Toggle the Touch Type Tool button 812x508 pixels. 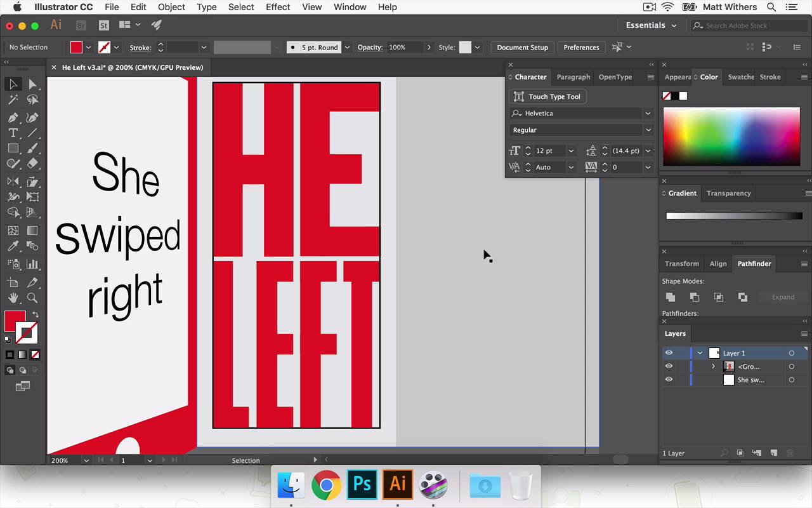[547, 97]
